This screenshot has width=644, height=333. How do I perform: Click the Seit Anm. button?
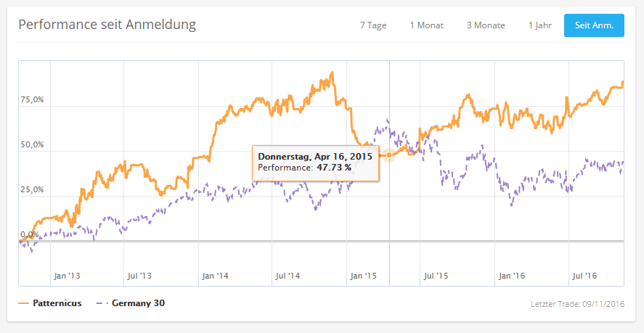coord(594,25)
